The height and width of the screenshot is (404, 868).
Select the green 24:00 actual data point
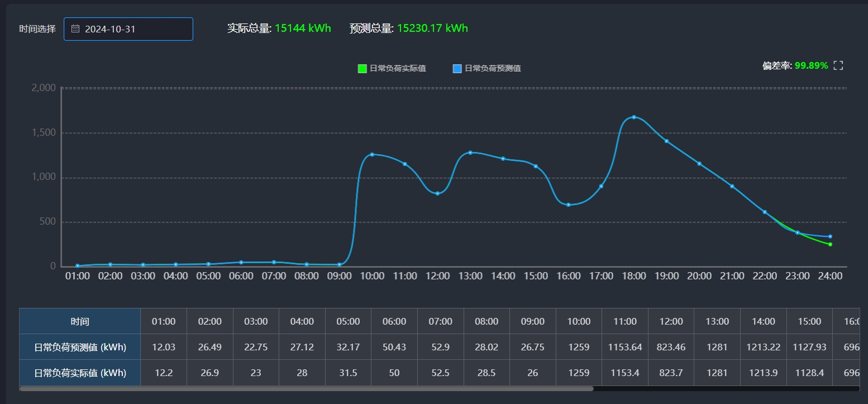(830, 245)
